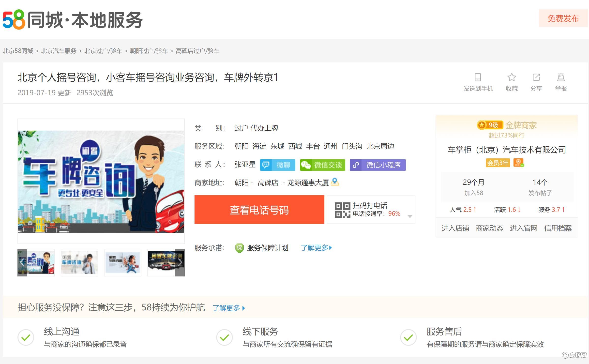Go to the 进入店铺 tab
Image resolution: width=589 pixels, height=364 pixels.
(455, 228)
